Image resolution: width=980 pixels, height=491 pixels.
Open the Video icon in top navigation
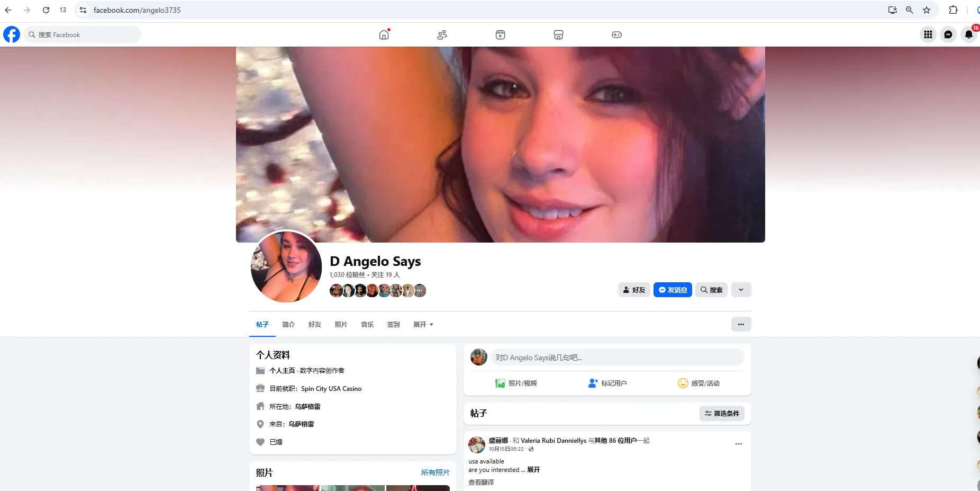[501, 34]
